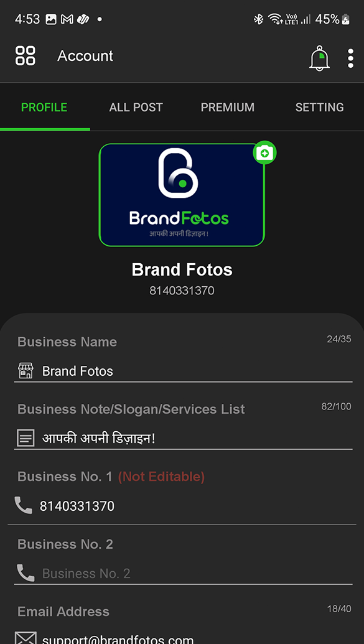
Task: Tap the green camera icon on the logo
Action: [264, 153]
